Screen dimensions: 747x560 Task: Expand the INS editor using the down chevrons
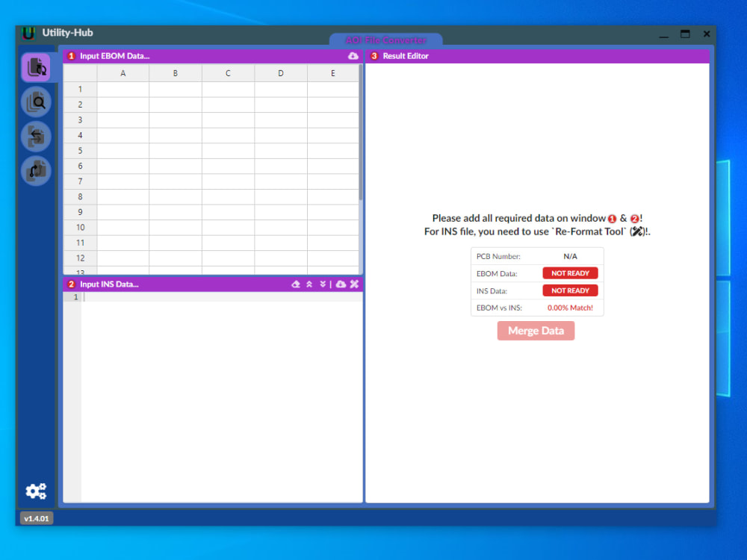[323, 284]
